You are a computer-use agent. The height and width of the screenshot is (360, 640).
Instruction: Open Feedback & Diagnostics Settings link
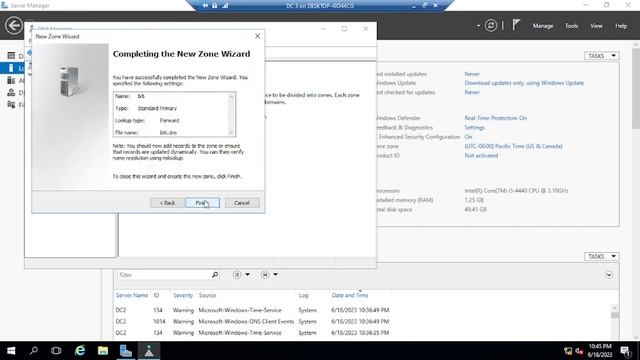click(x=474, y=127)
